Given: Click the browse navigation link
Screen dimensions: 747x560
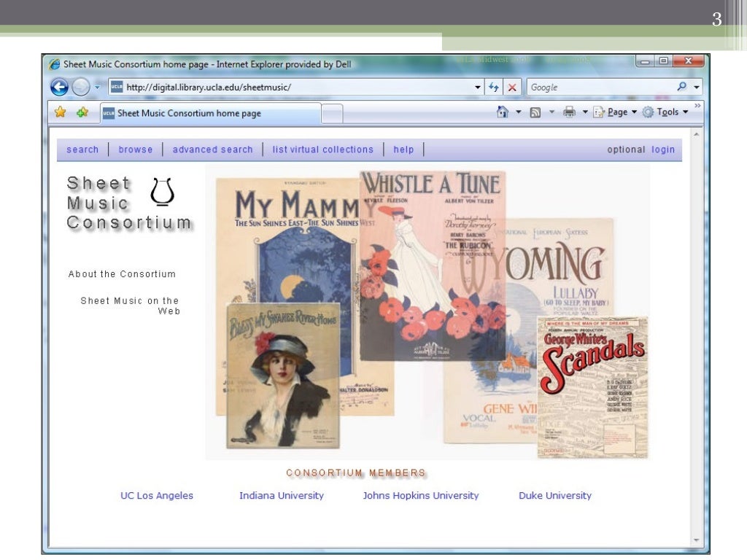Looking at the screenshot, I should [x=135, y=149].
